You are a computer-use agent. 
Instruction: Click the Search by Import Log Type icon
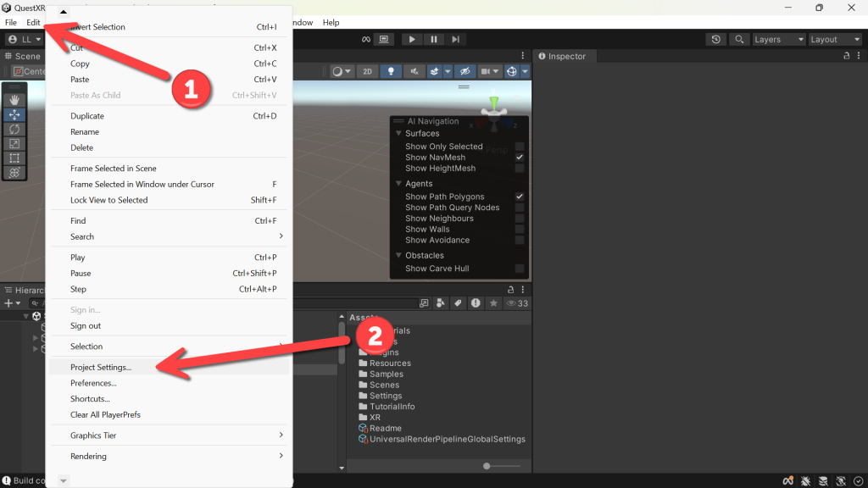[x=476, y=303]
